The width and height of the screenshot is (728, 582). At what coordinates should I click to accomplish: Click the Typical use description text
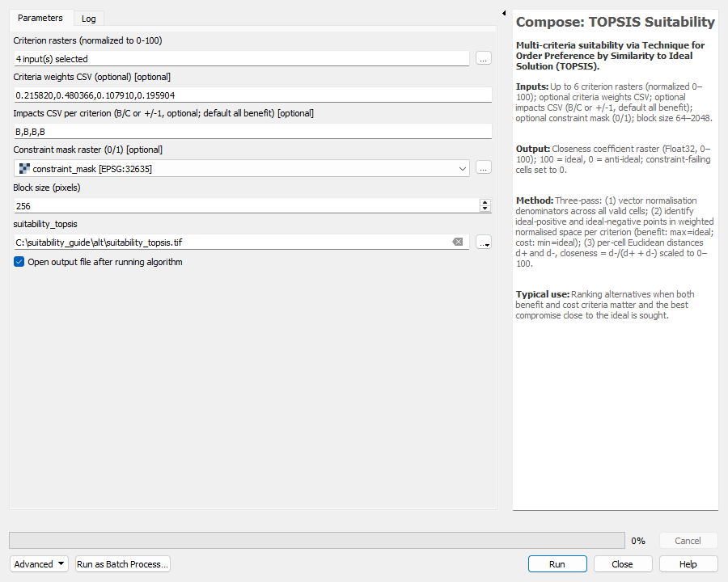(x=605, y=305)
